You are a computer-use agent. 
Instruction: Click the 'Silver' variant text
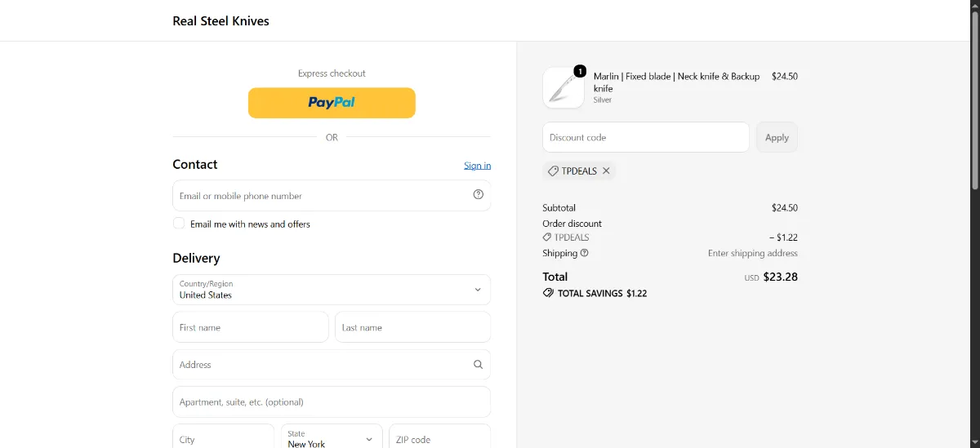pos(602,100)
